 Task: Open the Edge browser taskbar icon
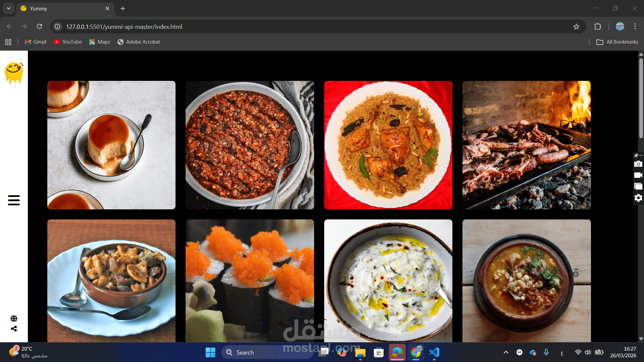tap(397, 352)
